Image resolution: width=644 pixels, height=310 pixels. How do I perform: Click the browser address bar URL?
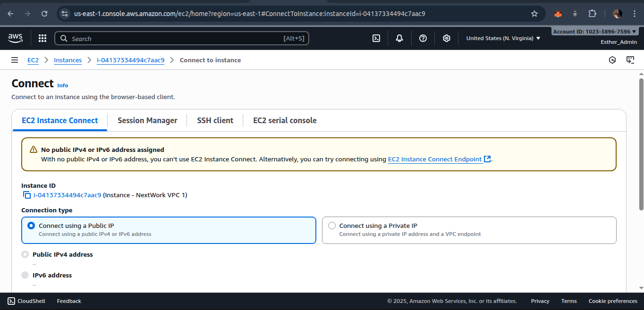point(250,14)
